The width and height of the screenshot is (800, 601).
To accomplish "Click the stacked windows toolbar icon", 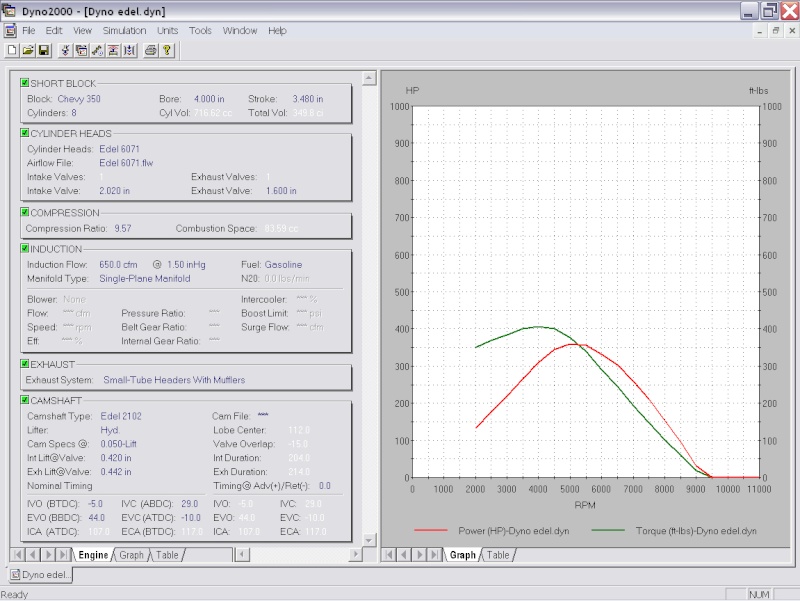I will [81, 50].
